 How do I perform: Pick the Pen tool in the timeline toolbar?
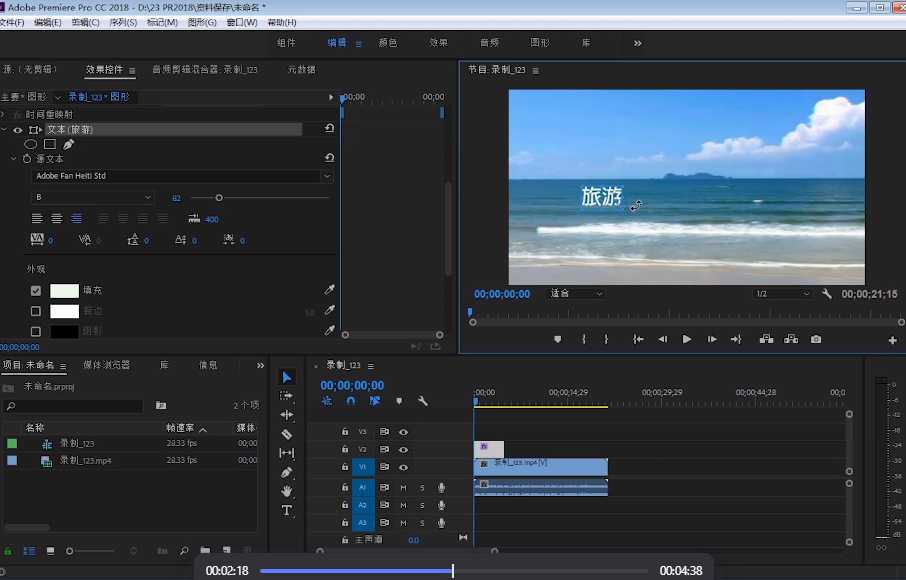(287, 472)
